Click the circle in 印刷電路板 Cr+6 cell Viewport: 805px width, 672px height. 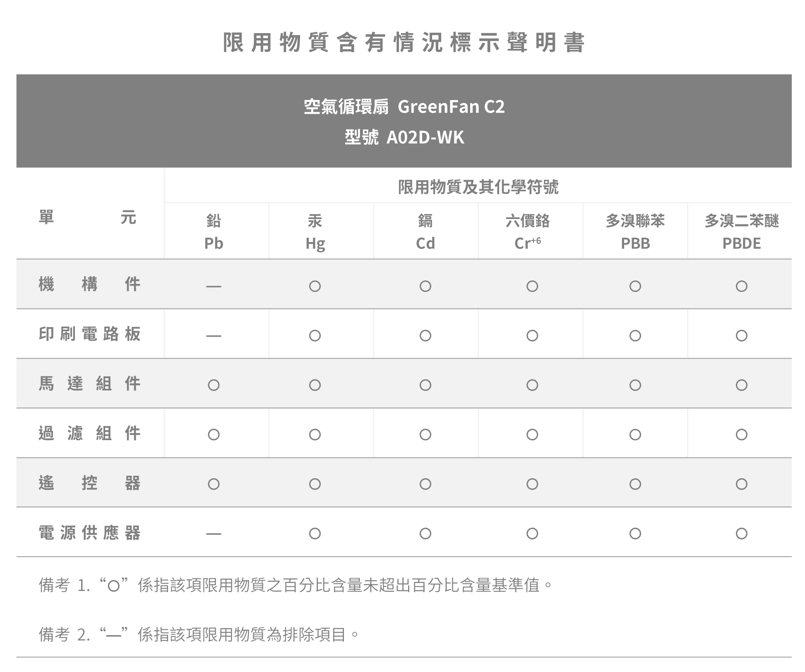tap(532, 335)
